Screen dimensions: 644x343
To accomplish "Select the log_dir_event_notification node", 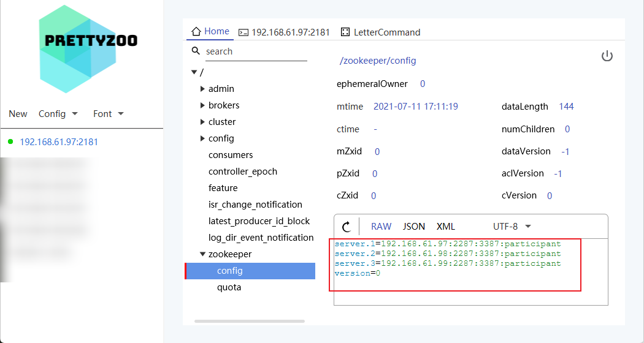I will (261, 238).
